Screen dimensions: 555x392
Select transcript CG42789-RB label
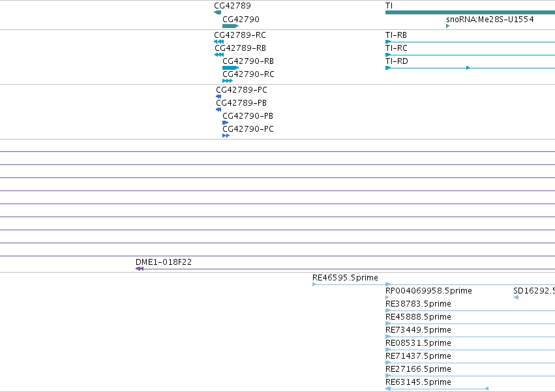(x=241, y=48)
